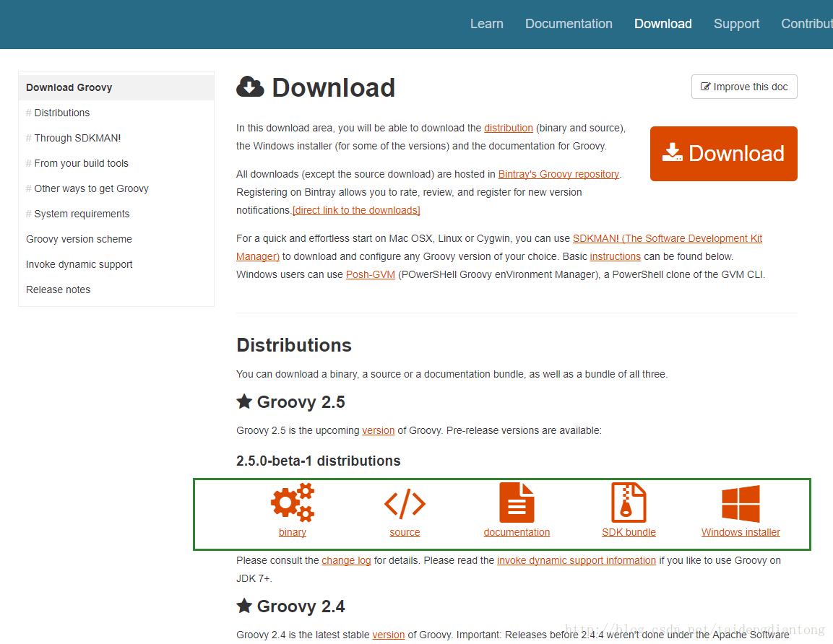The width and height of the screenshot is (833, 644).
Task: Click direct link to the downloads
Action: (356, 210)
